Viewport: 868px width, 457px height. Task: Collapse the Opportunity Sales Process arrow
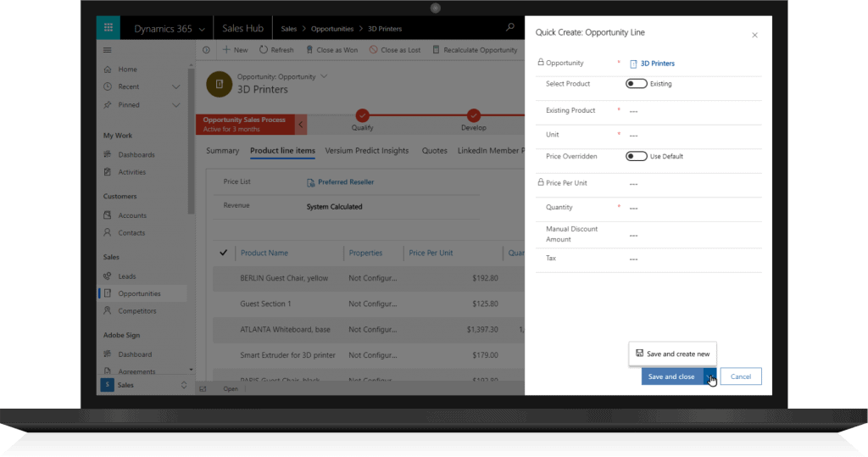pyautogui.click(x=301, y=124)
